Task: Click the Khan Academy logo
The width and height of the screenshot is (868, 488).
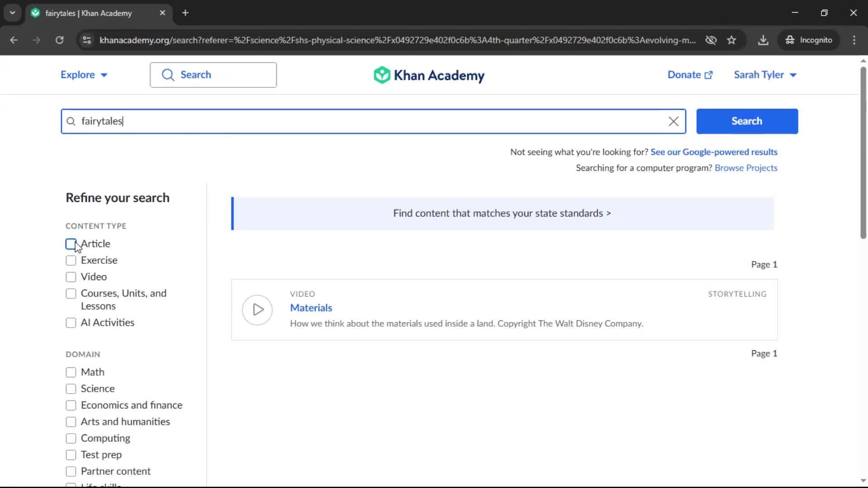Action: pos(429,75)
